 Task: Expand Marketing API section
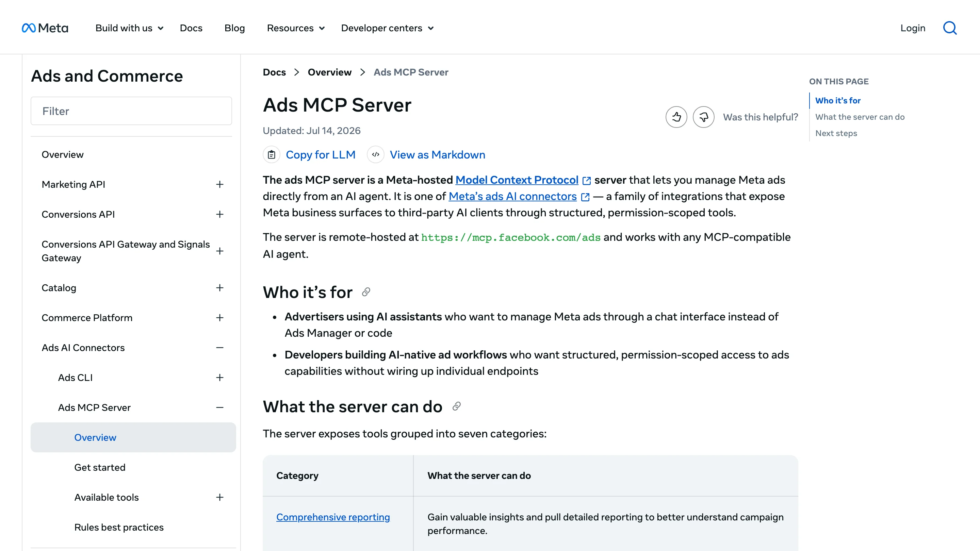pyautogui.click(x=219, y=184)
